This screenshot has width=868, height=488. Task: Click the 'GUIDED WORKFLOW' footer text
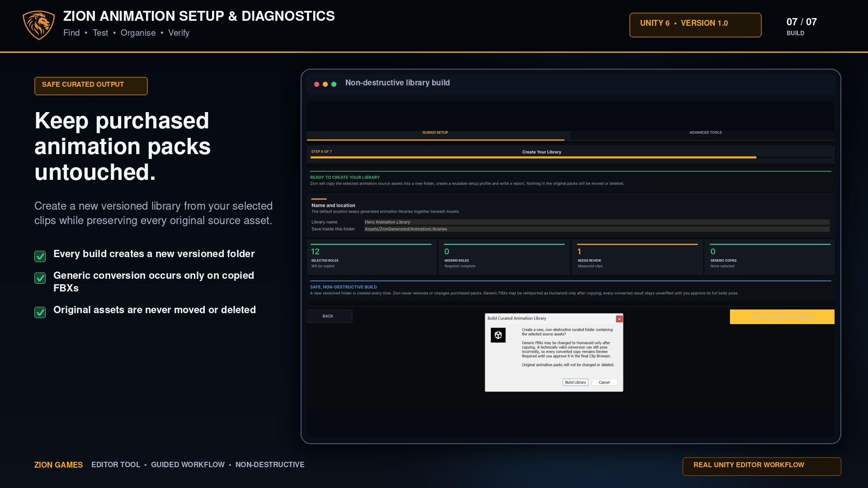click(x=188, y=465)
